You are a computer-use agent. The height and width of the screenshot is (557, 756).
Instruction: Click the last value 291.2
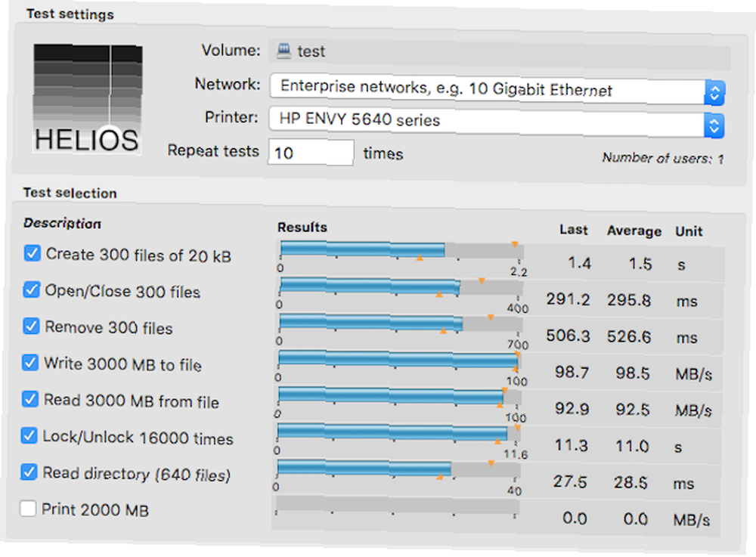coord(568,300)
